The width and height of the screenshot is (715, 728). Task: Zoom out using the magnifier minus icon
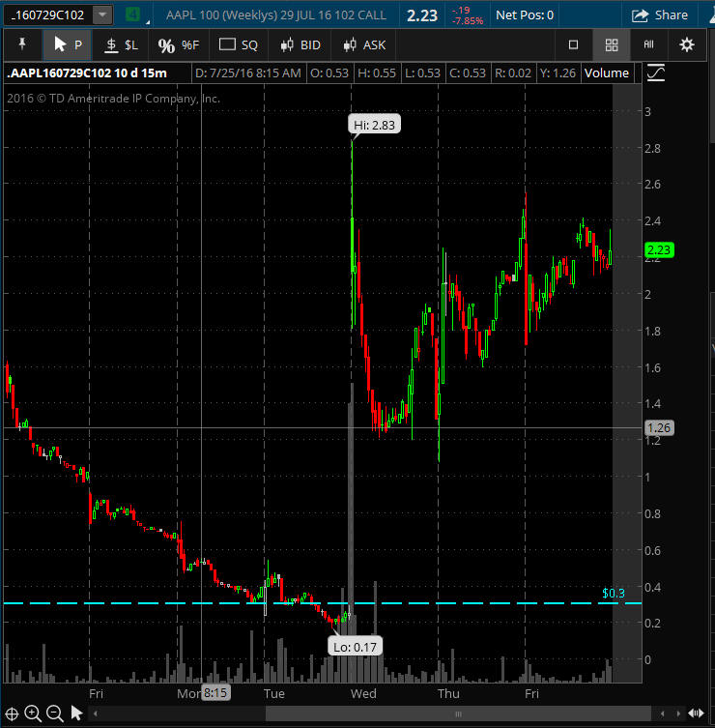click(54, 714)
